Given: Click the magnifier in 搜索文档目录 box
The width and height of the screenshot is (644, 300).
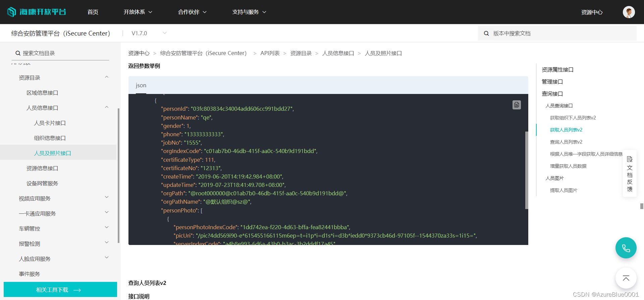Looking at the screenshot, I should click(18, 53).
